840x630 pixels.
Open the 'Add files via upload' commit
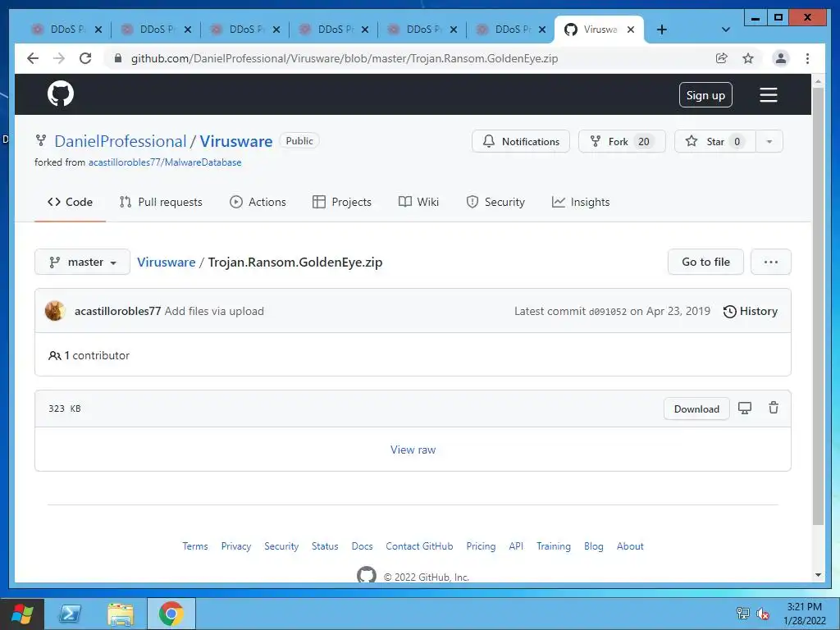point(214,311)
